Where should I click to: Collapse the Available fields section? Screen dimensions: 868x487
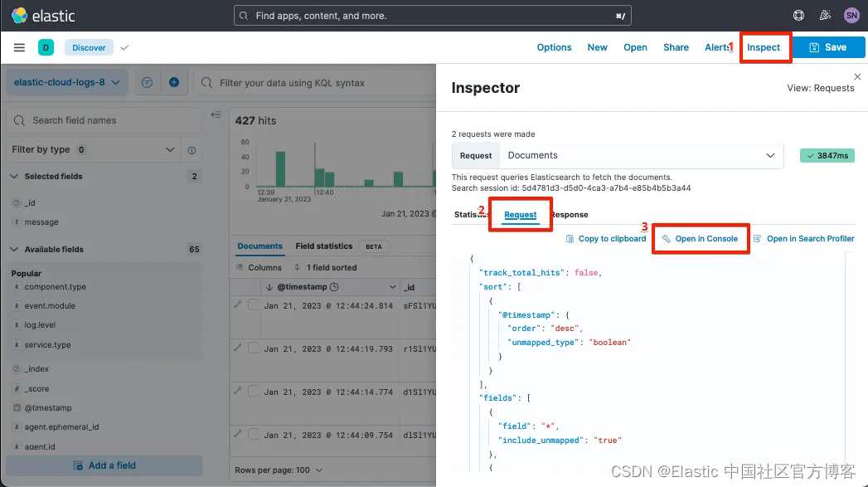(x=14, y=250)
